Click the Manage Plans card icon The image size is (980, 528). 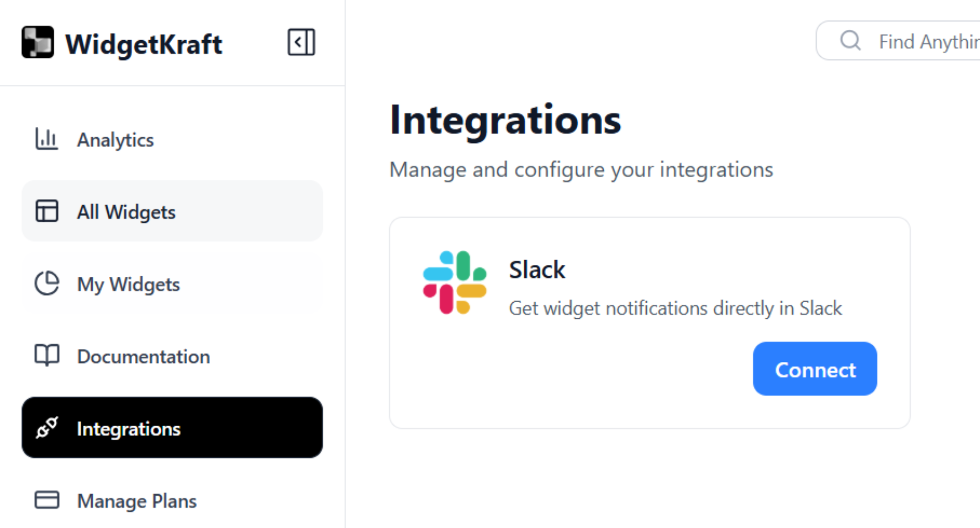[47, 500]
